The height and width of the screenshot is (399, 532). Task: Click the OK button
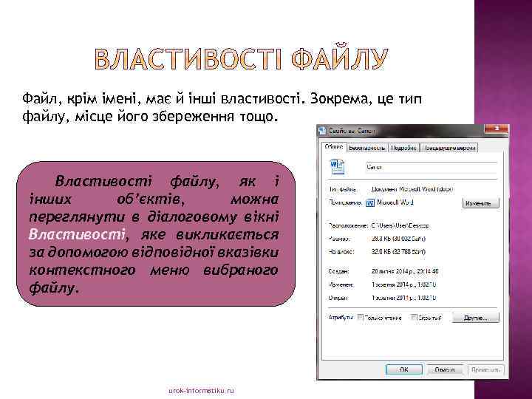click(x=403, y=369)
